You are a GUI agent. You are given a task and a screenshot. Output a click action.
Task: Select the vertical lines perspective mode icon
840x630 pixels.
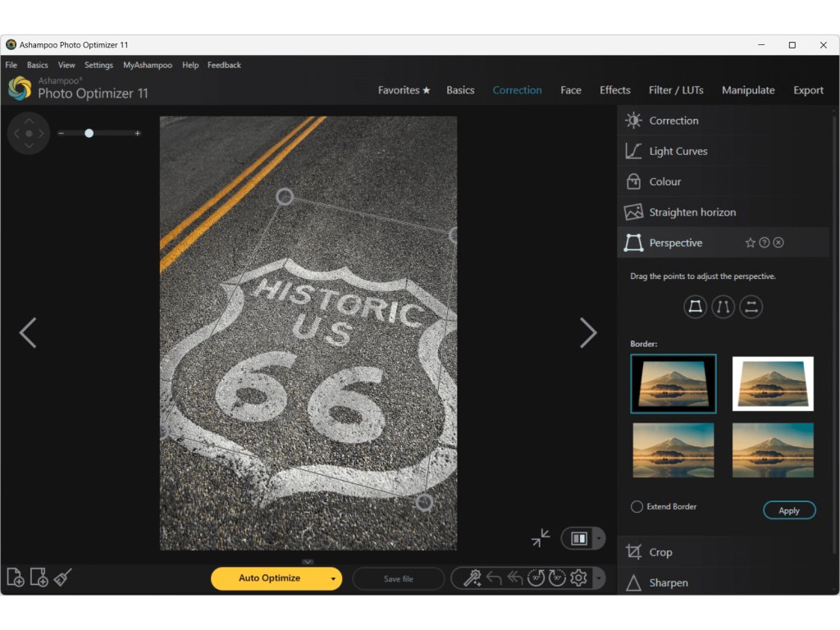pos(724,307)
